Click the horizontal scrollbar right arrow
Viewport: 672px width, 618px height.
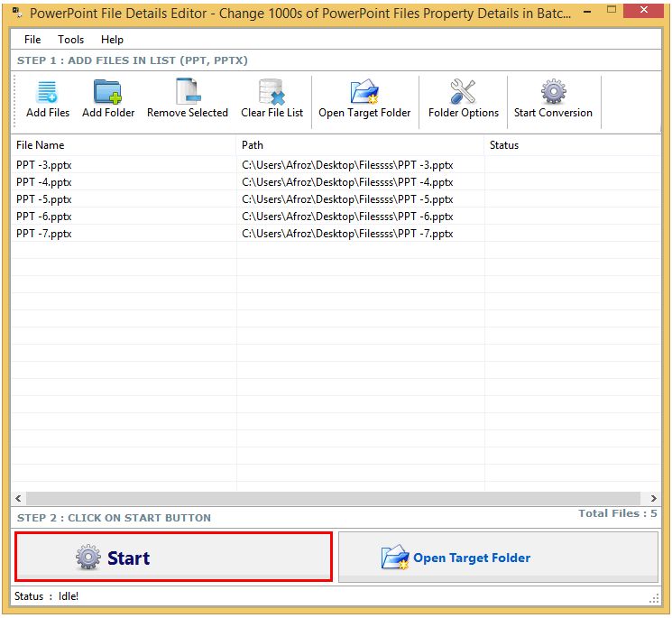click(x=654, y=498)
